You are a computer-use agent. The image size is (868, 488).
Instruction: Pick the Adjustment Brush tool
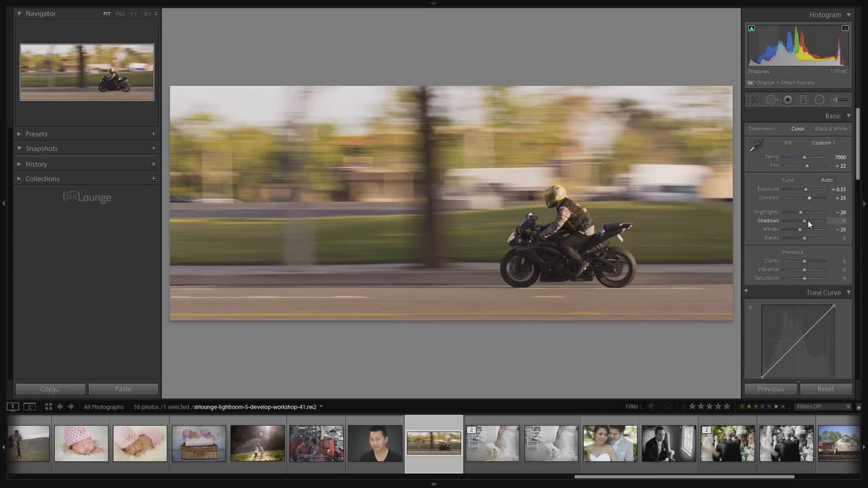[840, 100]
